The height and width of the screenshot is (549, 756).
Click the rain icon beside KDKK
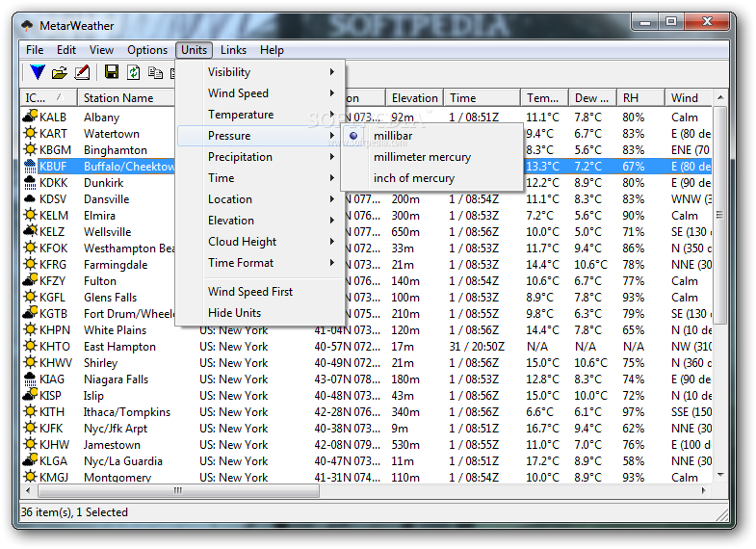30,182
